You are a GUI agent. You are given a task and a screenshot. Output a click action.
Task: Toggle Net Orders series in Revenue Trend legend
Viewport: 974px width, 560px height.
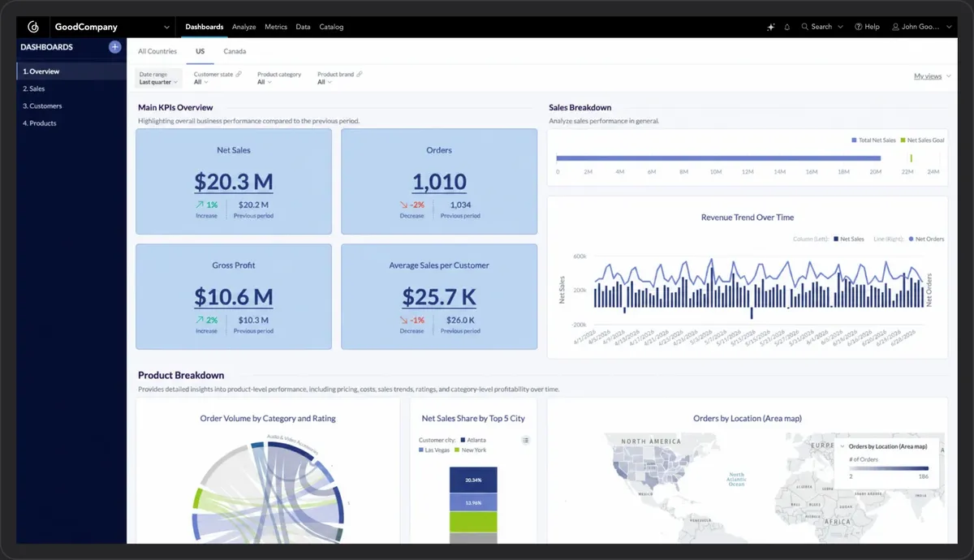click(926, 239)
